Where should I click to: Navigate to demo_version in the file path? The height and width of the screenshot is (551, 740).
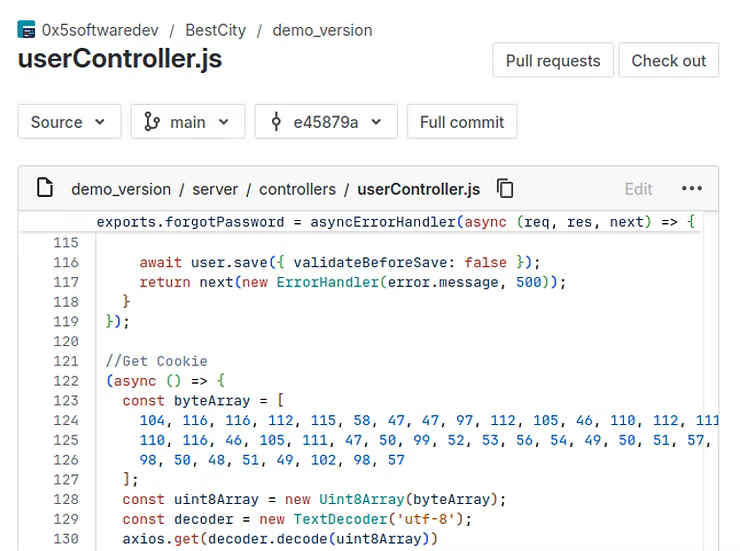(x=121, y=189)
